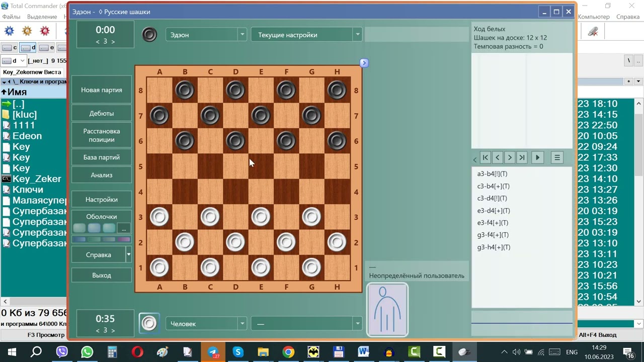
Task: Click the white checker on c3
Action: click(x=210, y=217)
